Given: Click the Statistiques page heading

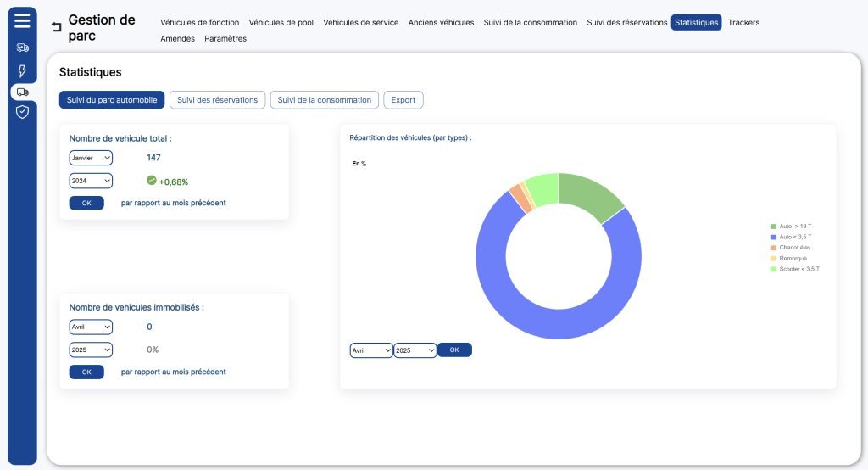Looking at the screenshot, I should tap(90, 72).
